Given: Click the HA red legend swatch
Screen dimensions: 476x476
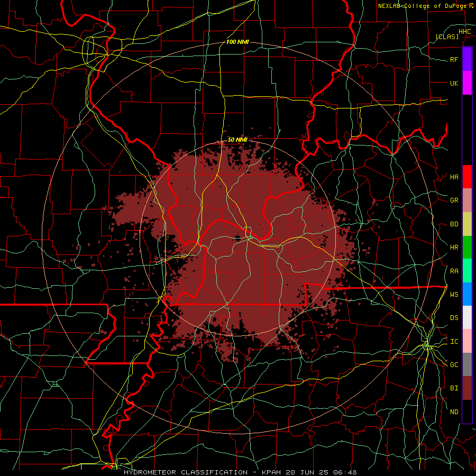Looking at the screenshot, I should pyautogui.click(x=467, y=177).
